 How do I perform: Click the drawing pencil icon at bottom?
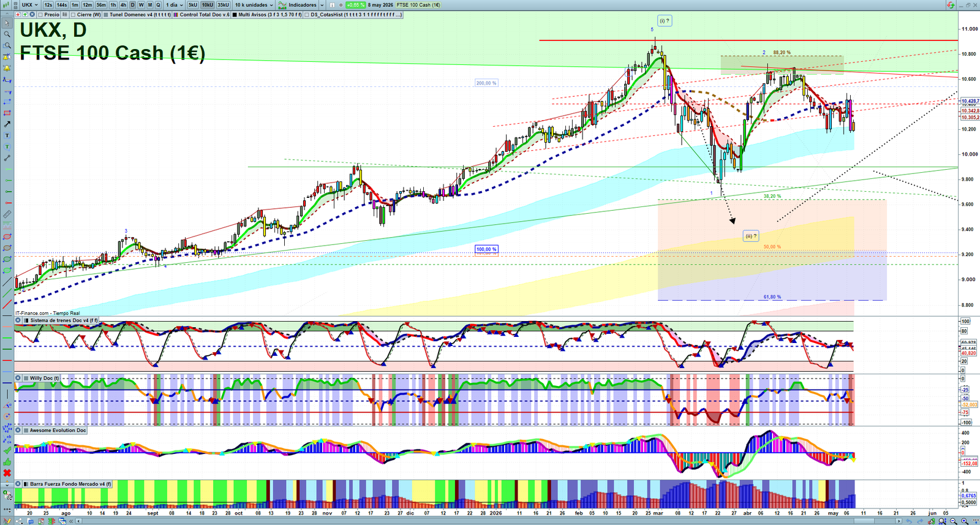pos(7,521)
